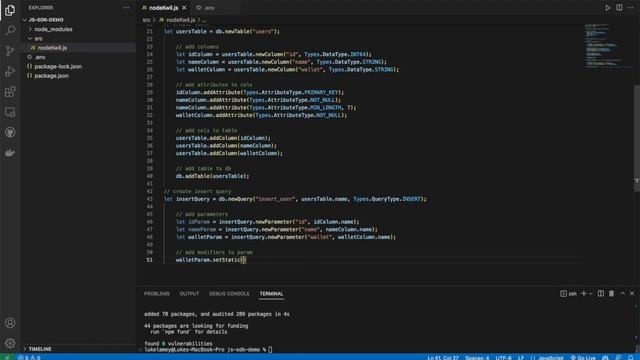Click Ln 51, Col 27 cursor position
The width and height of the screenshot is (640, 360).
[x=443, y=358]
